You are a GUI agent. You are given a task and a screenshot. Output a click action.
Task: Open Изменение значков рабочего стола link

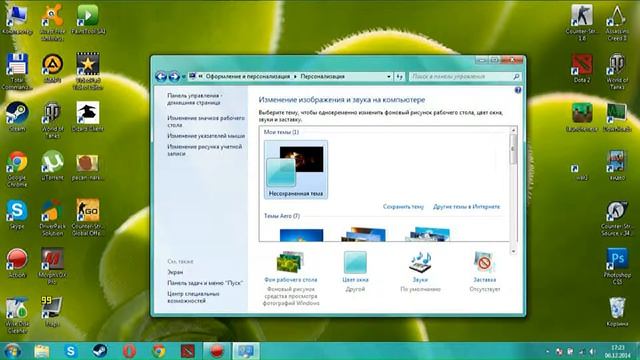click(206, 121)
